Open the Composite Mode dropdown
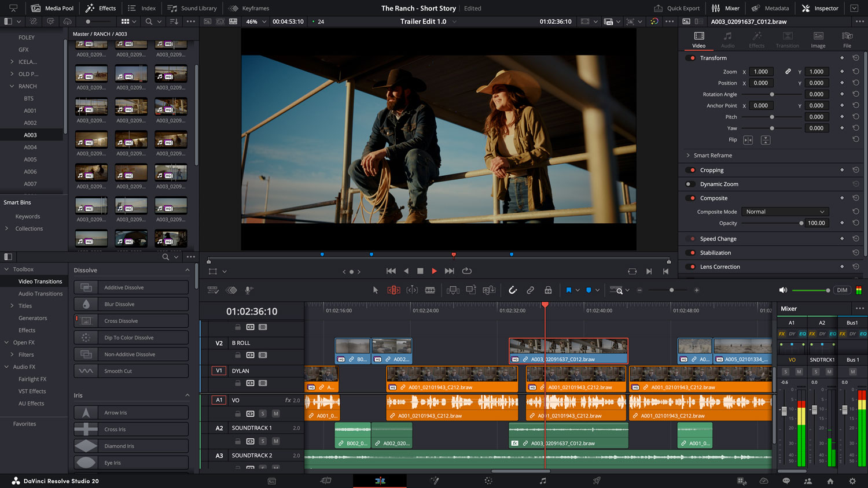 click(x=785, y=212)
